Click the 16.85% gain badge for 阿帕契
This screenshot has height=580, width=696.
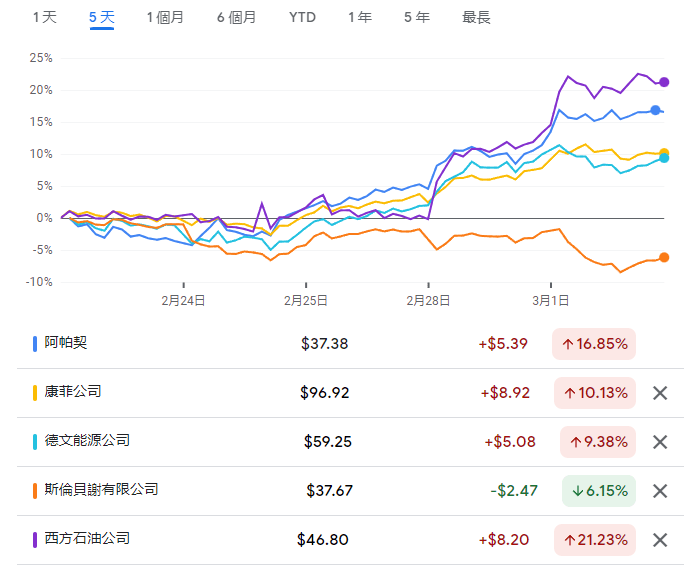pos(594,344)
